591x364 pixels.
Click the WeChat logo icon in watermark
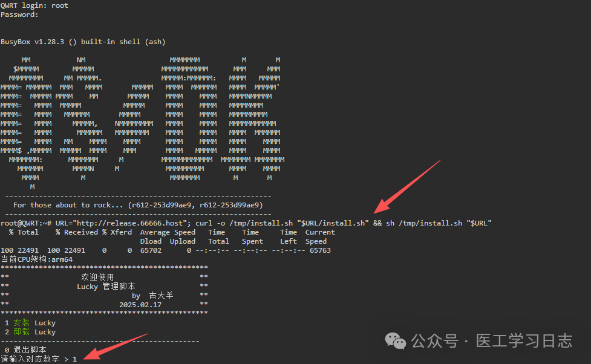pos(395,341)
